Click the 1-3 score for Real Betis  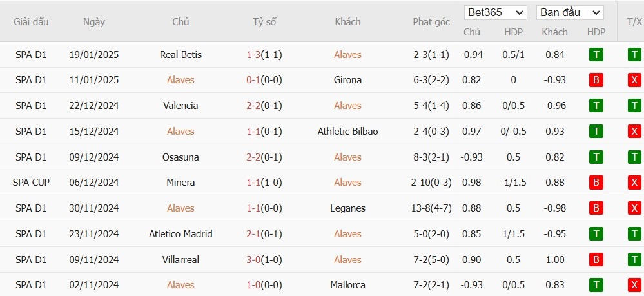[252, 55]
